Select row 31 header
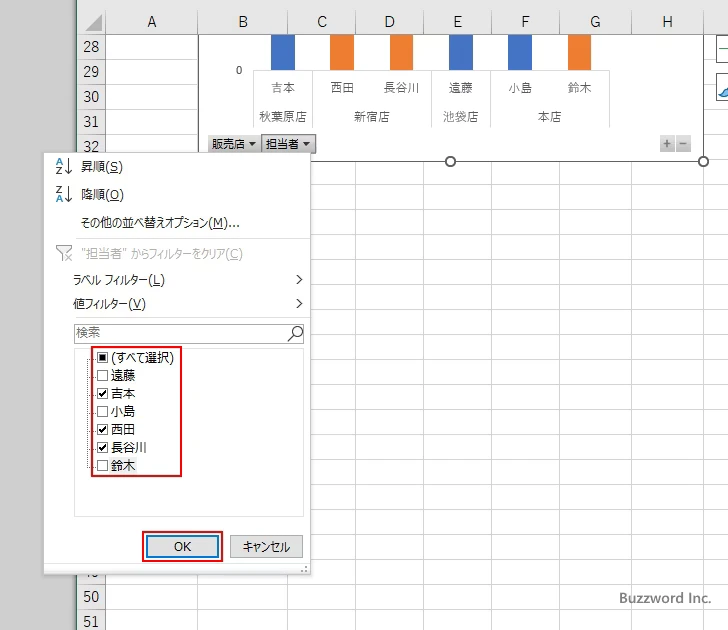This screenshot has width=728, height=630. [x=91, y=122]
